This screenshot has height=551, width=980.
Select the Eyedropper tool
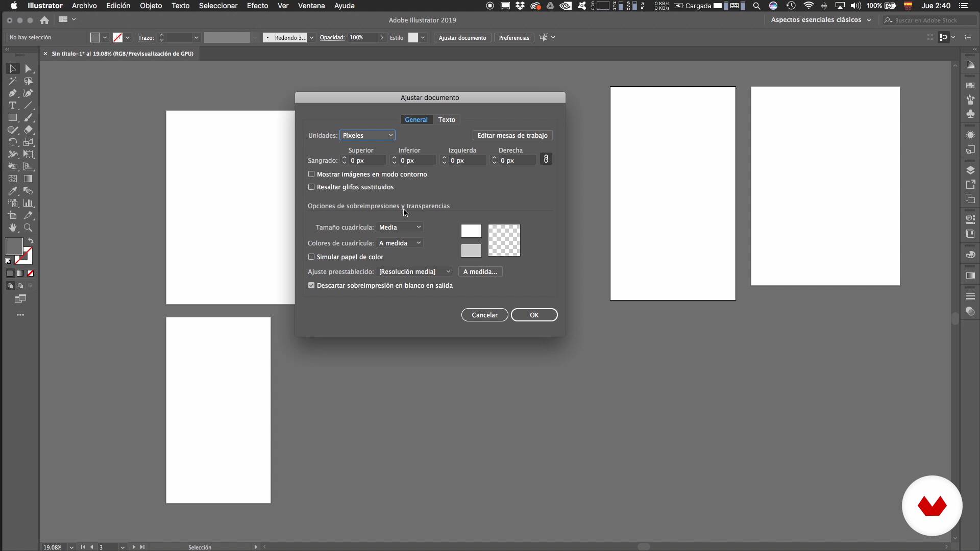(12, 191)
